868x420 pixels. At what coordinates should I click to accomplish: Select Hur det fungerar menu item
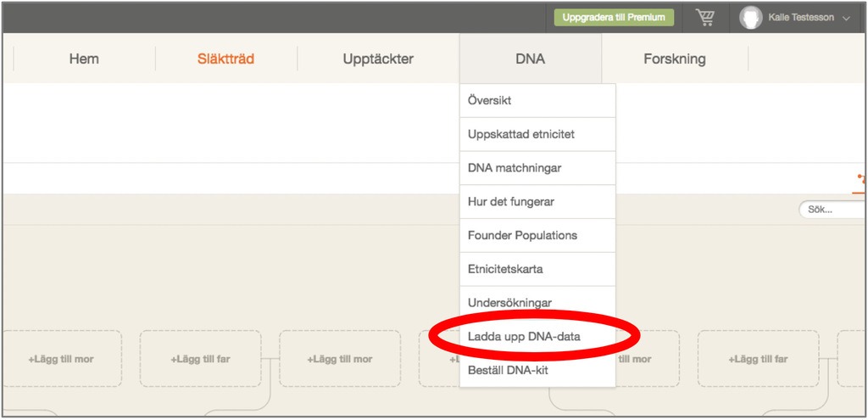510,202
